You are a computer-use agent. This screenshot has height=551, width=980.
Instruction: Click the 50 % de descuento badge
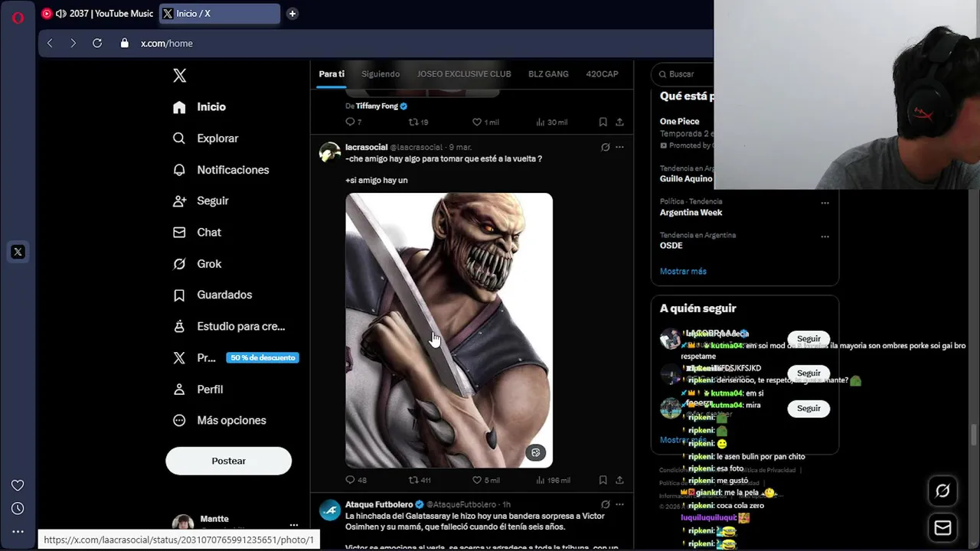pos(263,357)
